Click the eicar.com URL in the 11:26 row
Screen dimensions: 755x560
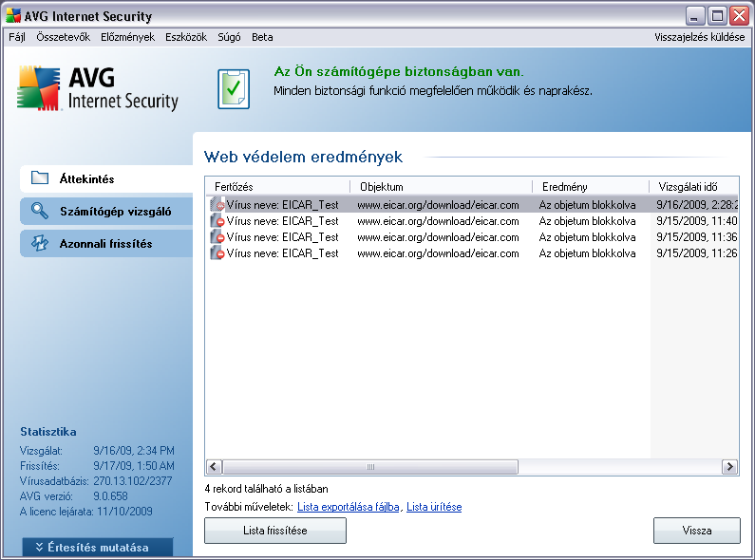tap(438, 253)
